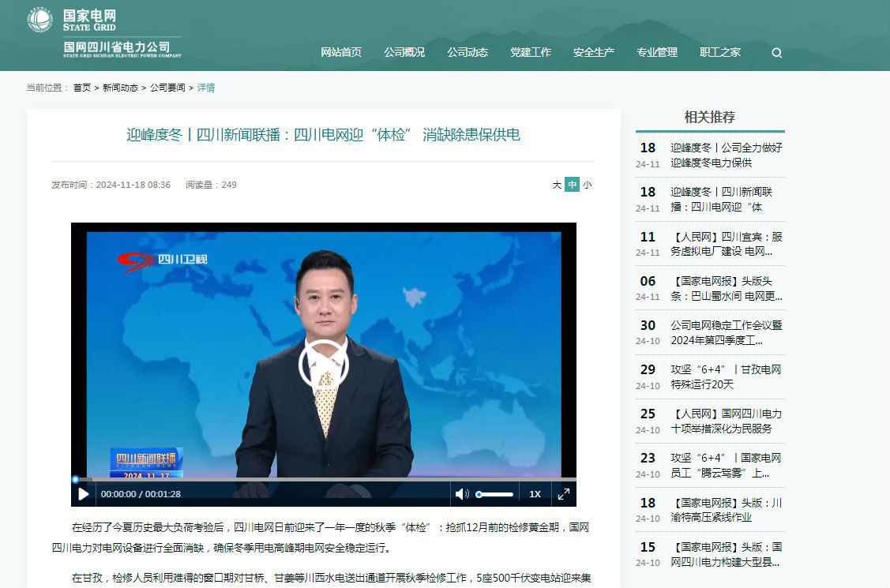Open 职工之家 from the top navigation
Image resolution: width=890 pixels, height=588 pixels.
(x=720, y=52)
